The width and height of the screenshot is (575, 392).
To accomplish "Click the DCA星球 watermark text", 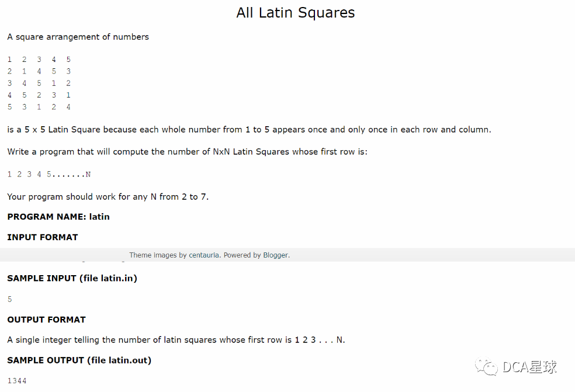I will 529,367.
